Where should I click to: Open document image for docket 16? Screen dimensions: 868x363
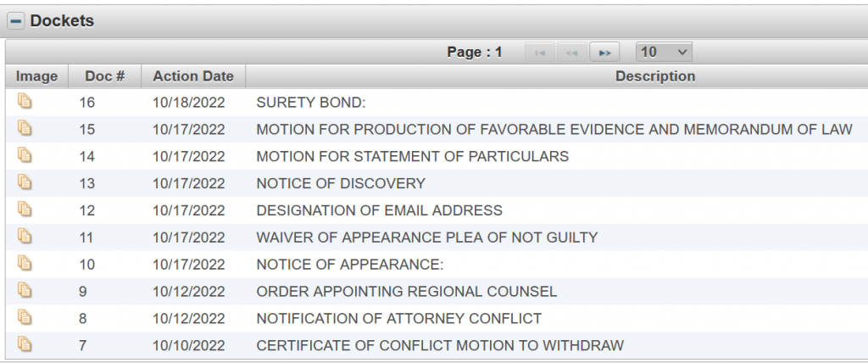tap(25, 102)
